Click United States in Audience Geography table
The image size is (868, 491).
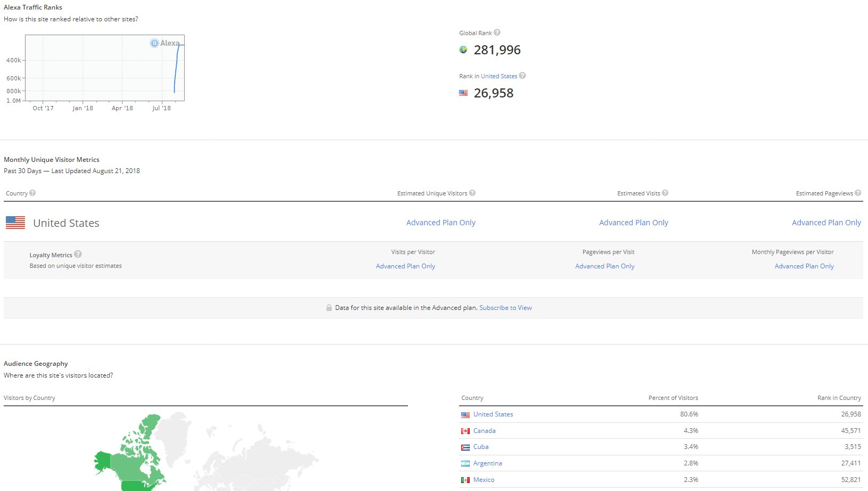(493, 414)
